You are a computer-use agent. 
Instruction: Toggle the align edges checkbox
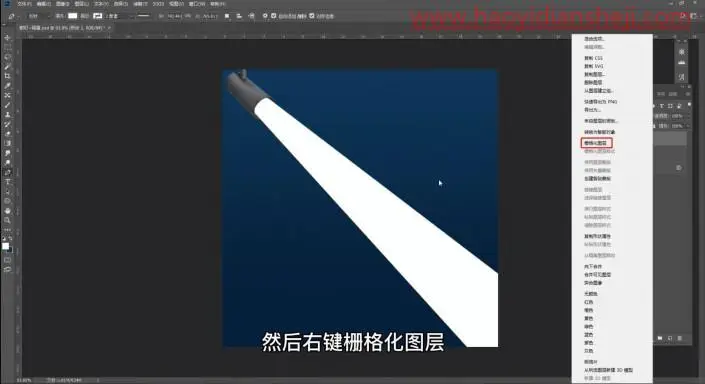tap(312, 16)
